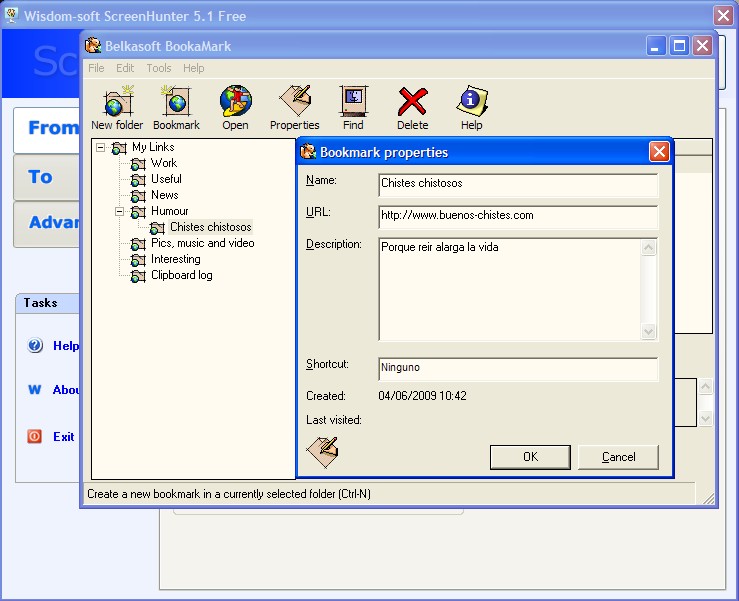Open the Tools menu in BookaMark
Image resolution: width=739 pixels, height=601 pixels.
[x=159, y=68]
